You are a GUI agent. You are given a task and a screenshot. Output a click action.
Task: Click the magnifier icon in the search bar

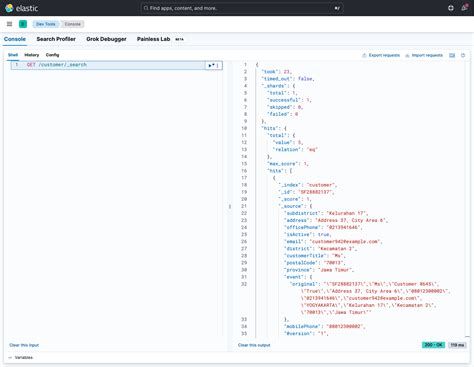pyautogui.click(x=146, y=8)
